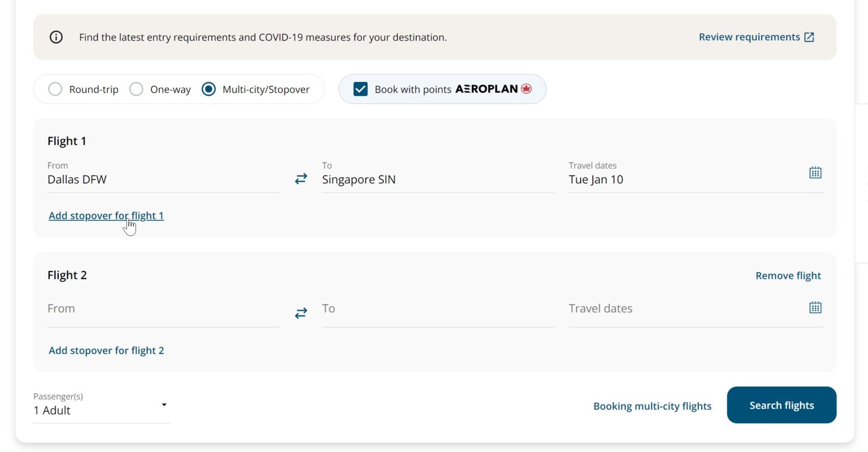Image resolution: width=868 pixels, height=452 pixels.
Task: Click Booking multi-city flights link
Action: pos(653,406)
